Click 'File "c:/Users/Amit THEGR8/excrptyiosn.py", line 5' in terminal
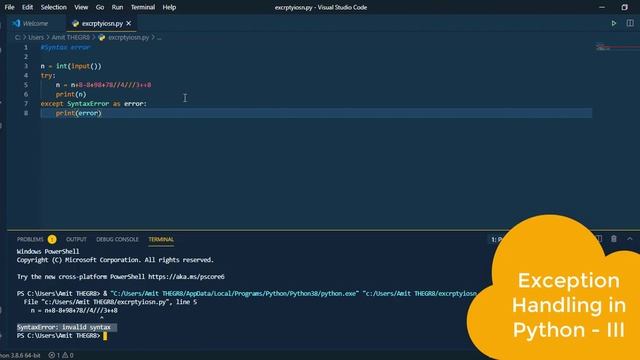 [x=110, y=302]
